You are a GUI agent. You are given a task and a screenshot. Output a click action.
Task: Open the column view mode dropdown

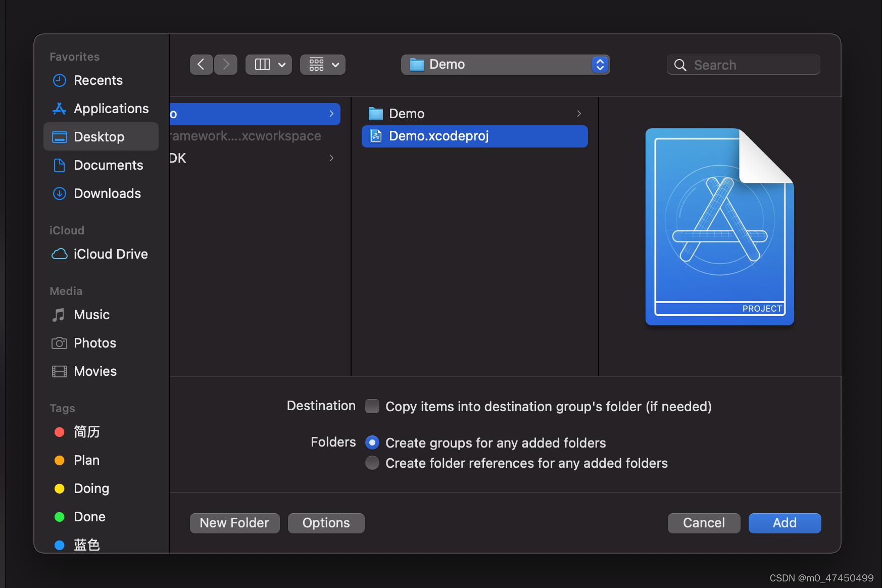click(269, 65)
